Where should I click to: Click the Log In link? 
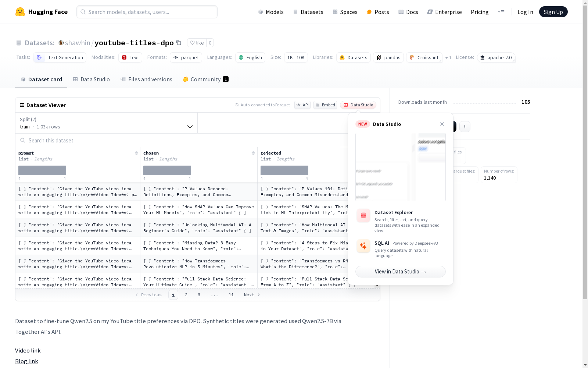point(525,12)
